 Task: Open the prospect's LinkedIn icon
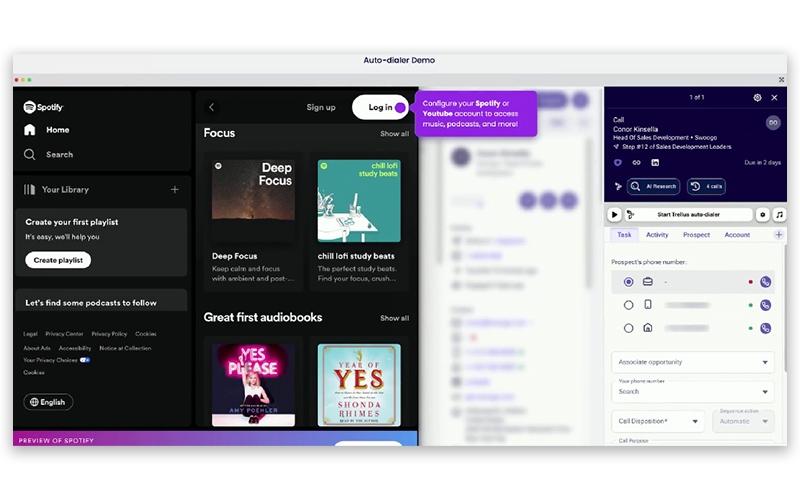[x=655, y=163]
